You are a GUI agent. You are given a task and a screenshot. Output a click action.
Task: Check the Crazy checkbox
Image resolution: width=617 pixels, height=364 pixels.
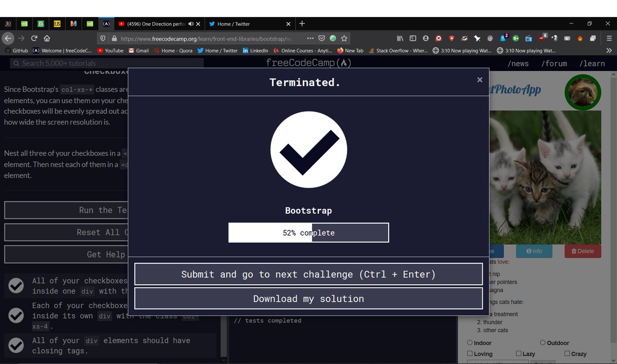(567, 354)
